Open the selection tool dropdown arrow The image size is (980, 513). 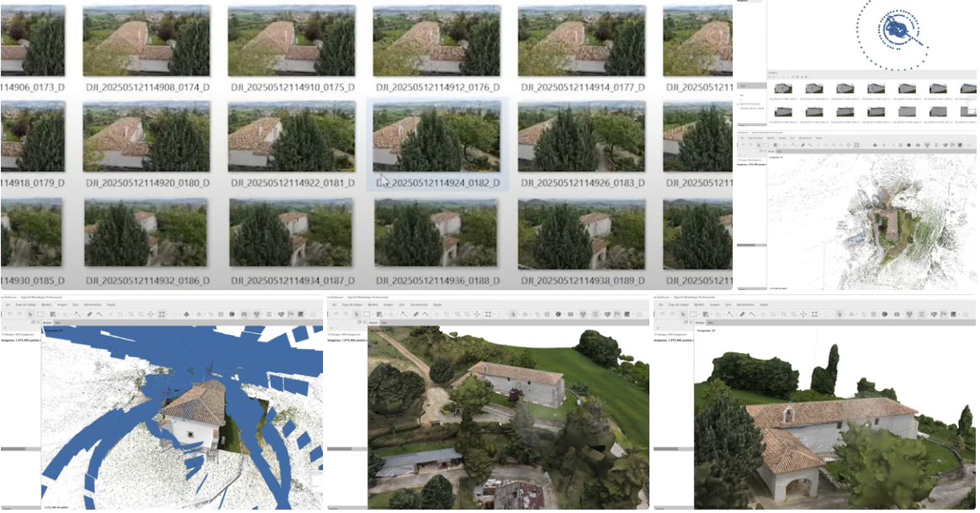[45, 314]
